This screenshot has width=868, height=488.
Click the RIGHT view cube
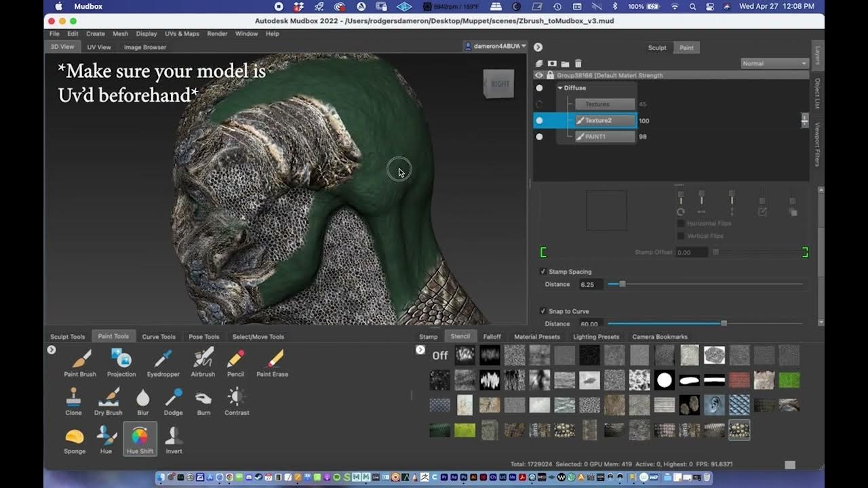(498, 83)
